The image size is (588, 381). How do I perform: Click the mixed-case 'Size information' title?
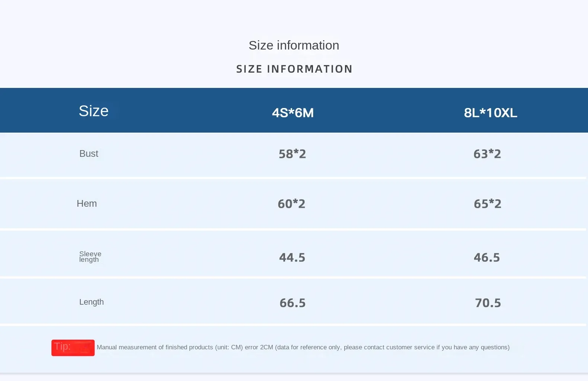click(x=294, y=45)
